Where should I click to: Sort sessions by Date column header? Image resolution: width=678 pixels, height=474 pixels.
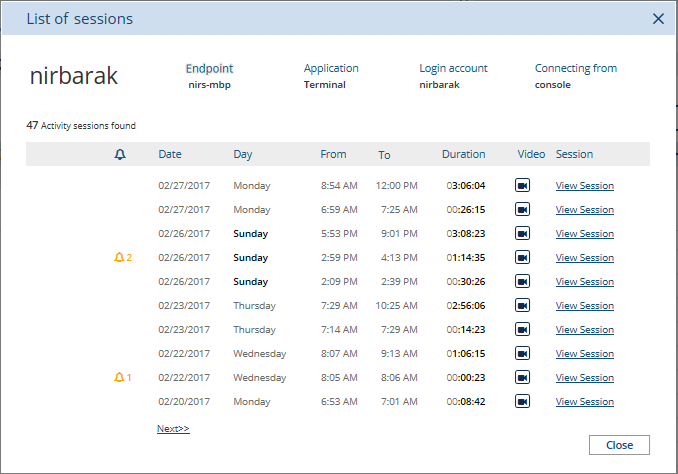pos(170,155)
